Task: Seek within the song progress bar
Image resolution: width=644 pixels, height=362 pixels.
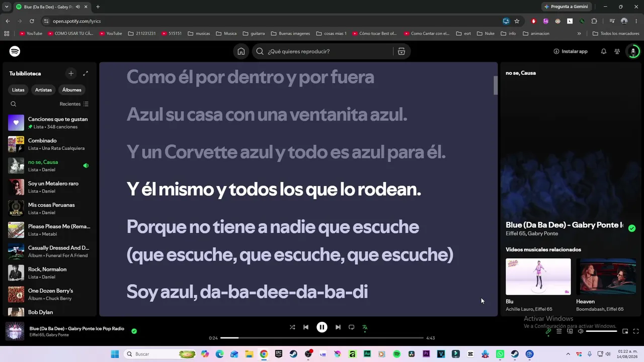Action: (322, 338)
